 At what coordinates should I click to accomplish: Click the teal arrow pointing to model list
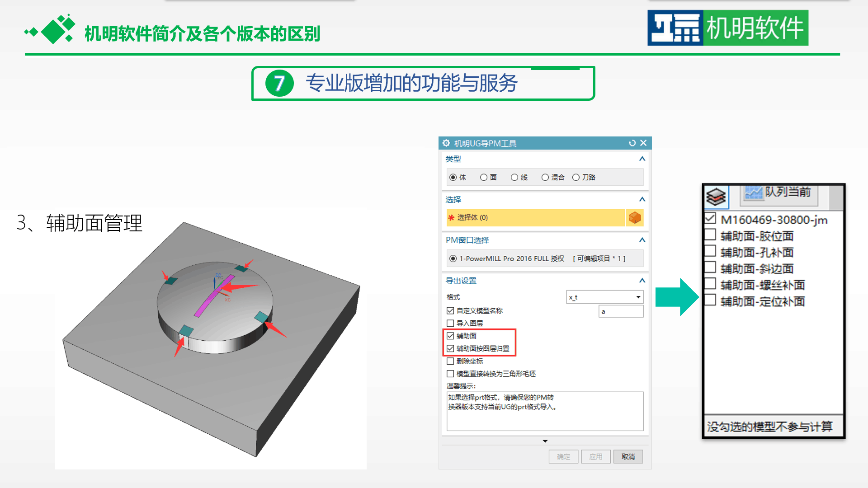[x=677, y=297]
